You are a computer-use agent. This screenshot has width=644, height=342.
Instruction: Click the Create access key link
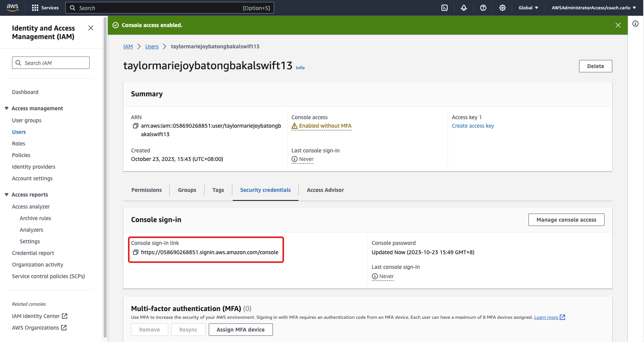[473, 126]
